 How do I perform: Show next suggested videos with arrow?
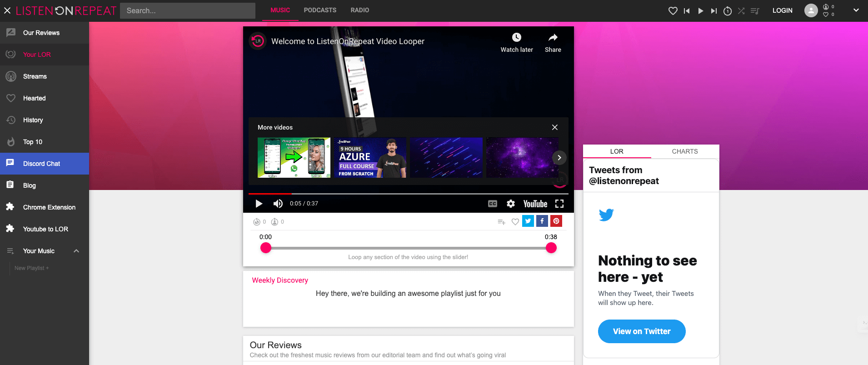(559, 158)
